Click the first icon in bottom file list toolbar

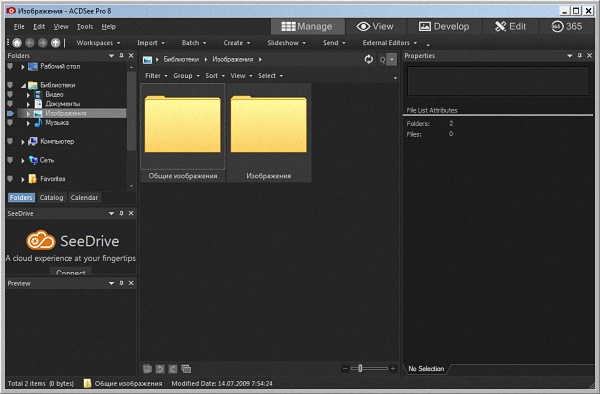[x=147, y=369]
